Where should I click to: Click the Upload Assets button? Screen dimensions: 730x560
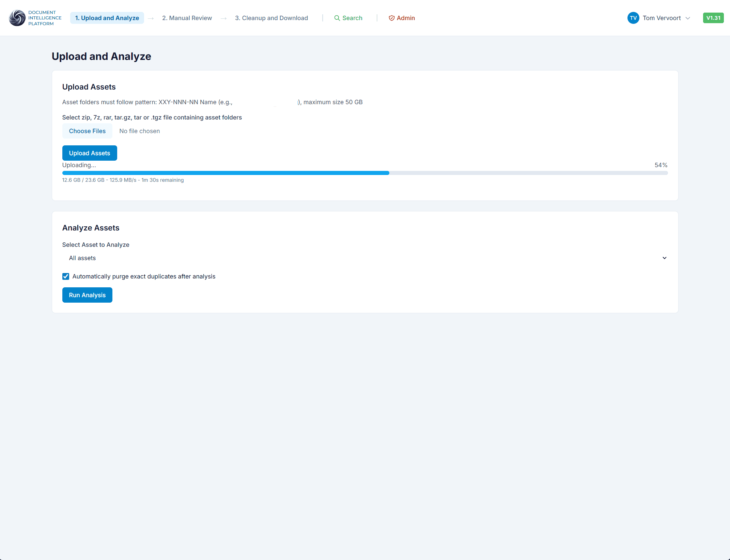[90, 153]
